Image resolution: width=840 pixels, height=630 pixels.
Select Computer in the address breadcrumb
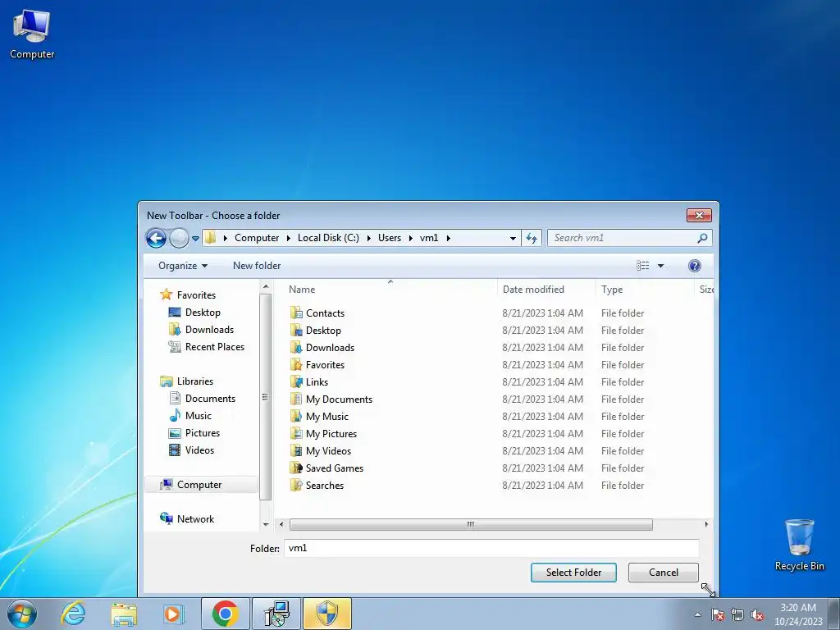point(257,238)
